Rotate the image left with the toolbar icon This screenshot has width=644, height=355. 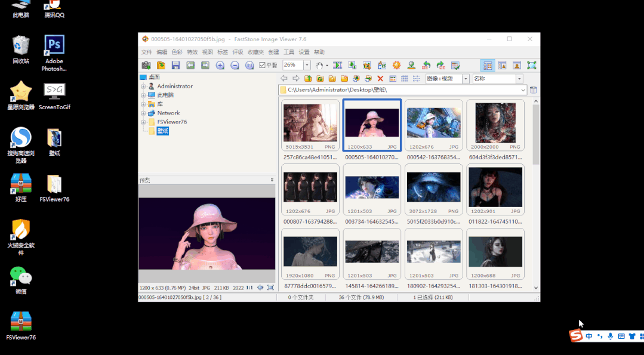pyautogui.click(x=426, y=65)
